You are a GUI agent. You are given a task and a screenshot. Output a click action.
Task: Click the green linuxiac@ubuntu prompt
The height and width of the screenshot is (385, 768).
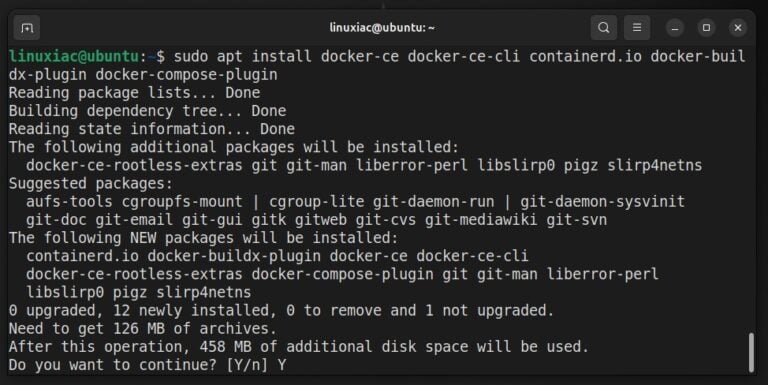[x=74, y=56]
